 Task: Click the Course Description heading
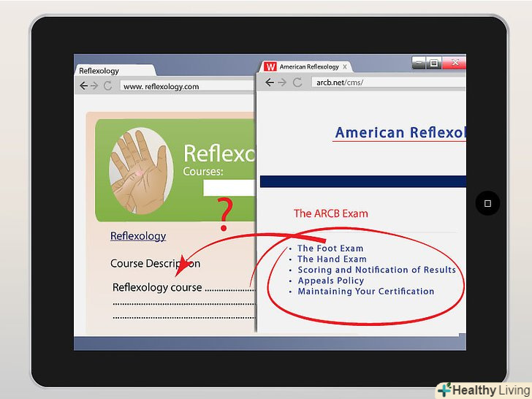coord(156,264)
